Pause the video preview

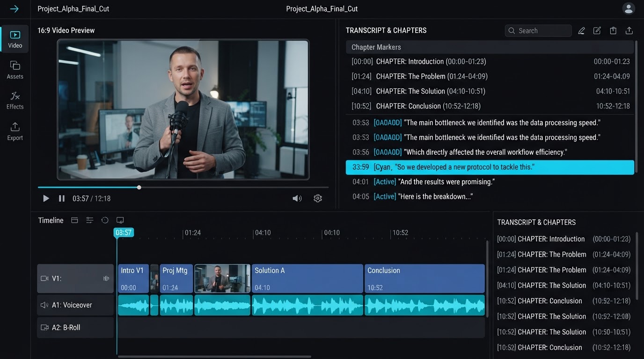tap(62, 199)
